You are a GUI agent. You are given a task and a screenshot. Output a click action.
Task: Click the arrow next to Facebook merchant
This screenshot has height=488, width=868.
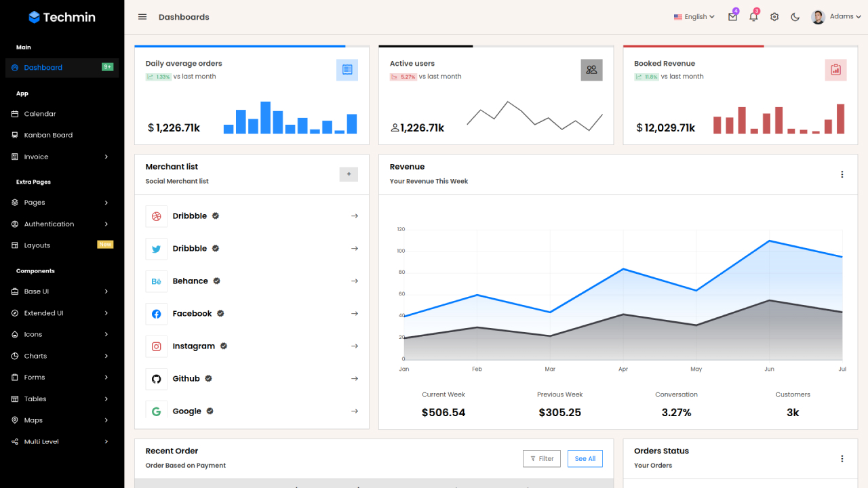tap(355, 314)
